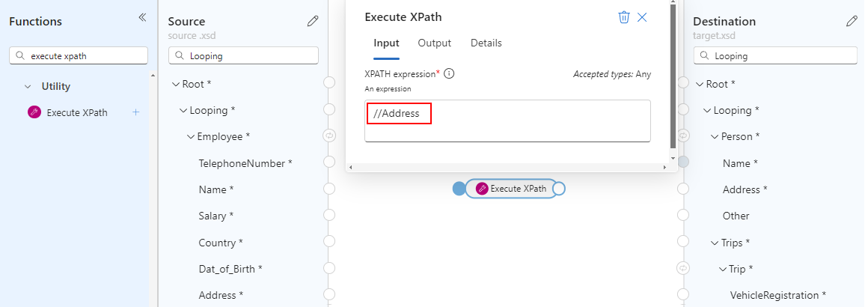Add Execute XPath function with plus icon

tap(136, 112)
